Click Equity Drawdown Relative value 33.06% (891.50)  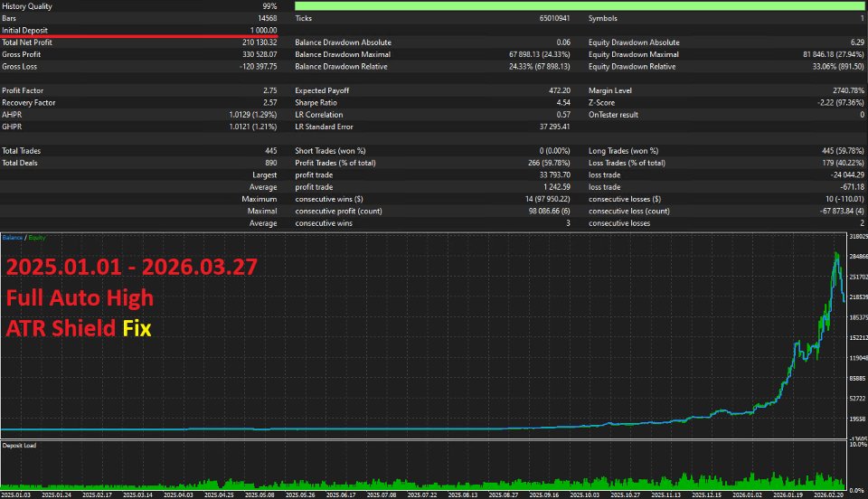(x=838, y=67)
